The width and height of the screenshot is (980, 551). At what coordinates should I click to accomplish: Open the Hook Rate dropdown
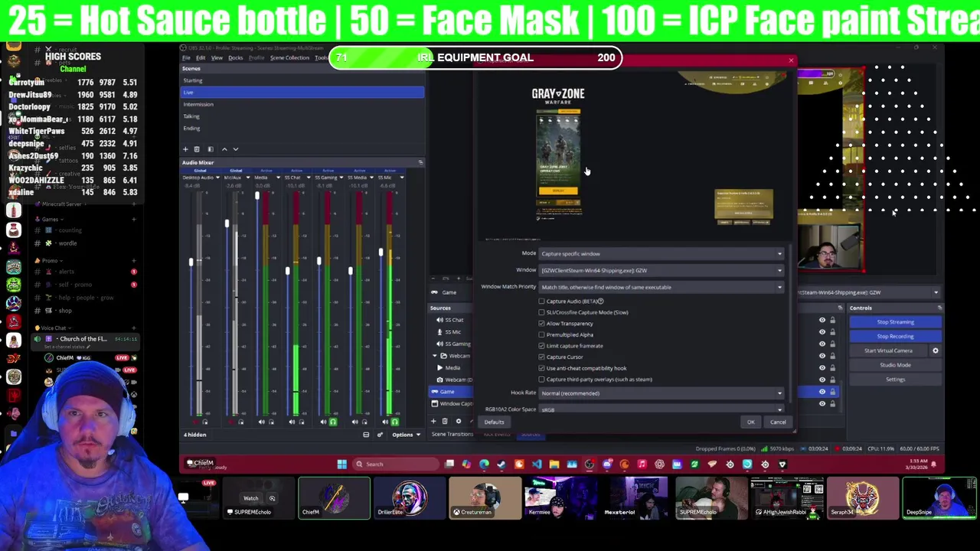[x=662, y=393]
